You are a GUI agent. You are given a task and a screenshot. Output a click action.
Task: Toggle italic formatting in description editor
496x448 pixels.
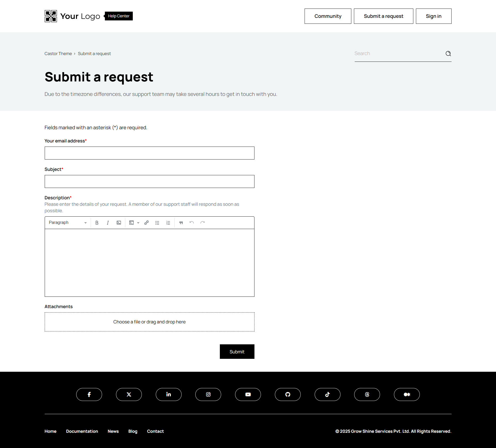point(108,223)
